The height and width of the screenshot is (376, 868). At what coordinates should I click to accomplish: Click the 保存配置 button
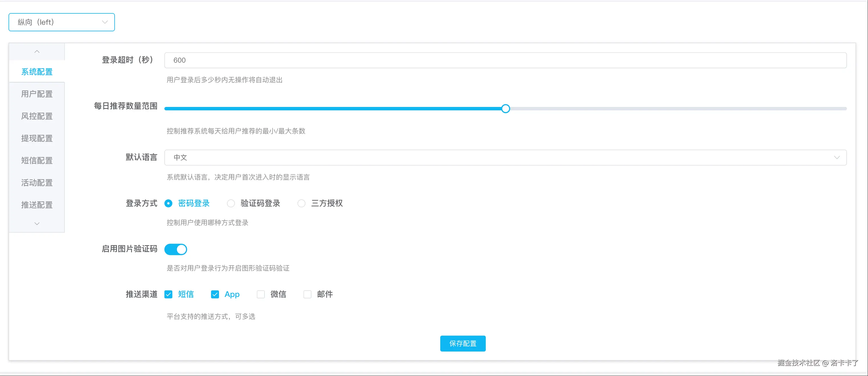[x=463, y=343]
